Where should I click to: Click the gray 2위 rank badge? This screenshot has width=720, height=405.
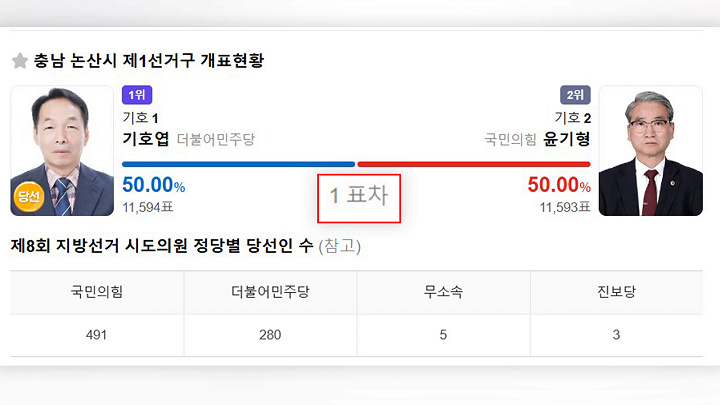575,95
